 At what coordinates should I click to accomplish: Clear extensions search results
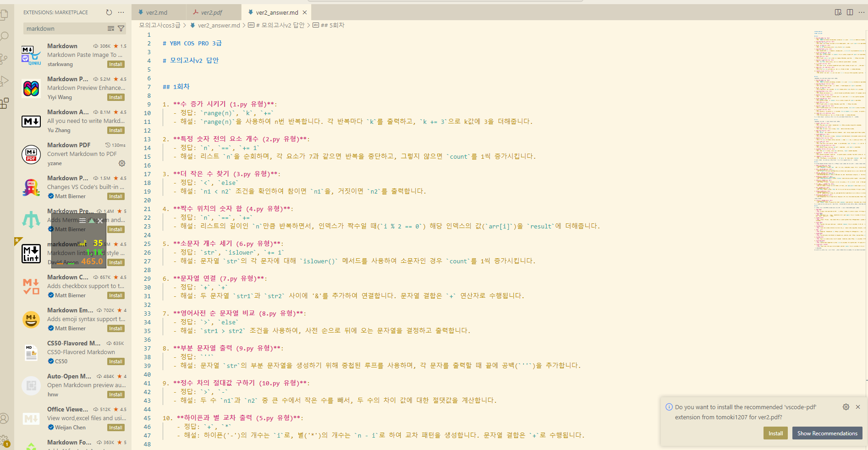111,28
